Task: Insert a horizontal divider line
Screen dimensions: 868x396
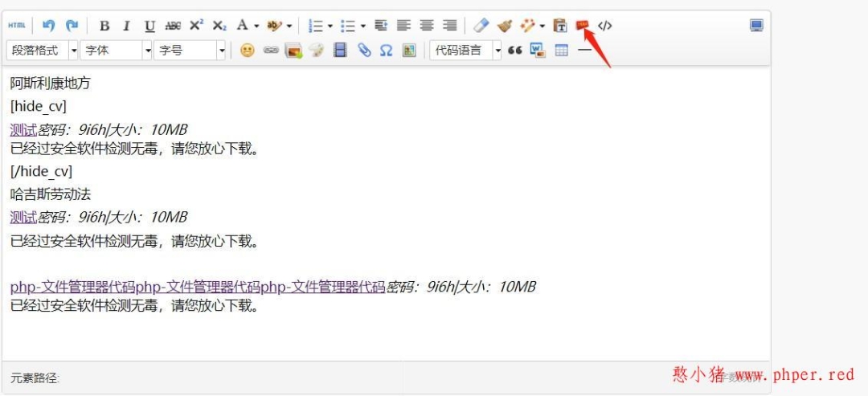Action: tap(584, 51)
